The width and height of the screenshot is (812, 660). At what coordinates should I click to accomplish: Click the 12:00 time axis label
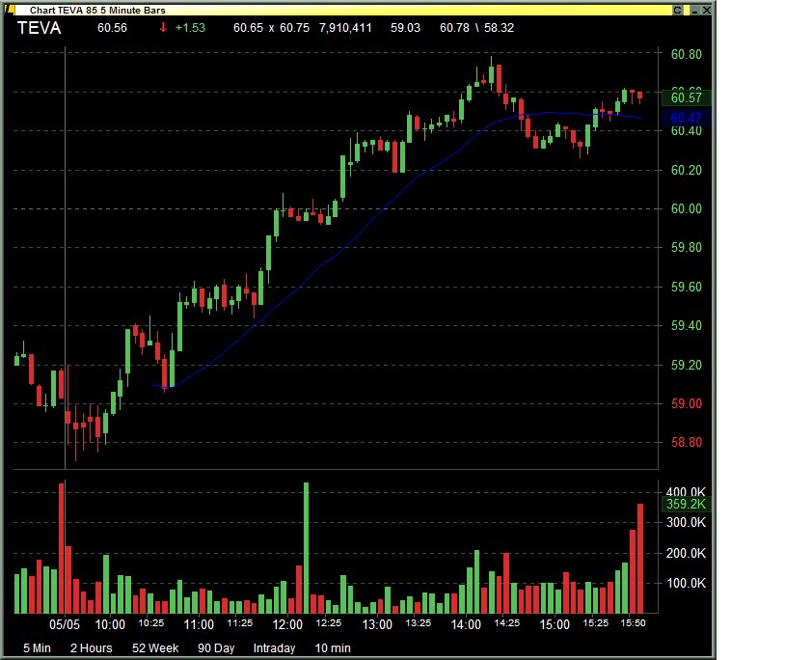(x=287, y=624)
